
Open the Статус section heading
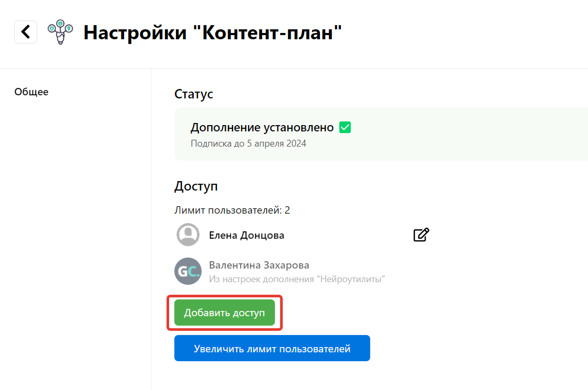coord(193,94)
